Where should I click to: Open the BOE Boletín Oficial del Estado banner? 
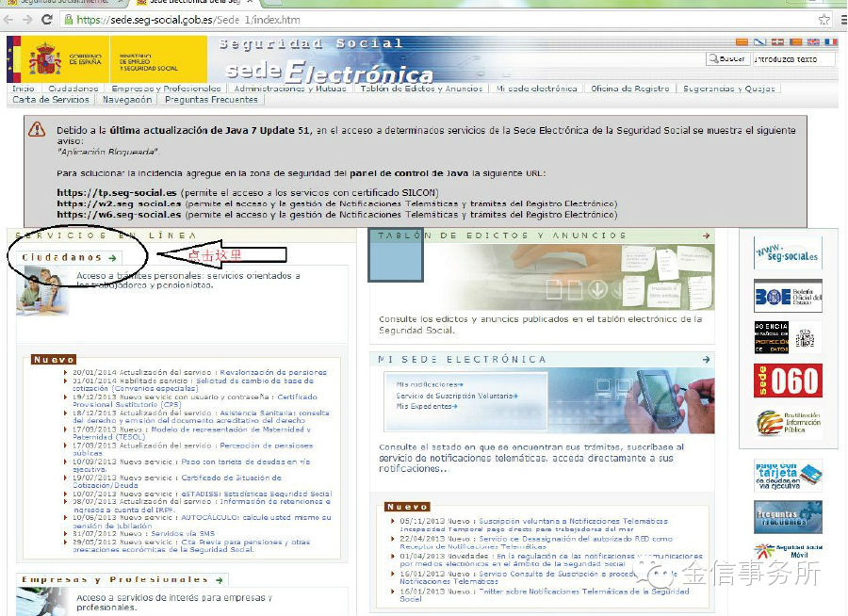[x=788, y=296]
